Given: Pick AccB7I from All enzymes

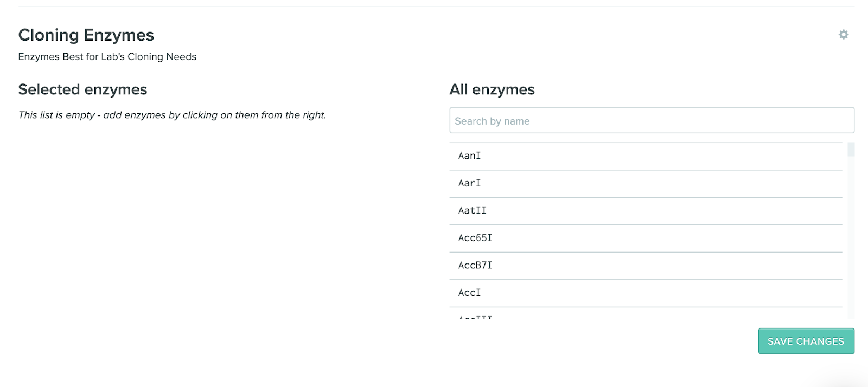Looking at the screenshot, I should coord(646,266).
